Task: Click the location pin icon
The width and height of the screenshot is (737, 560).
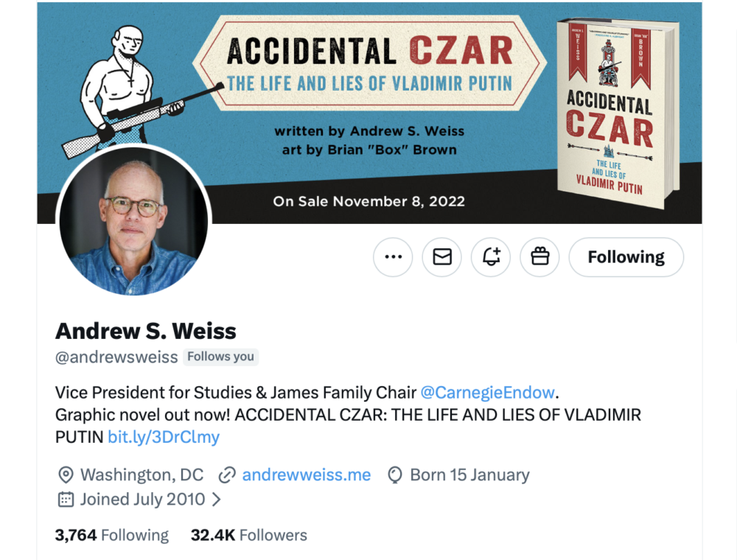Action: (x=66, y=475)
